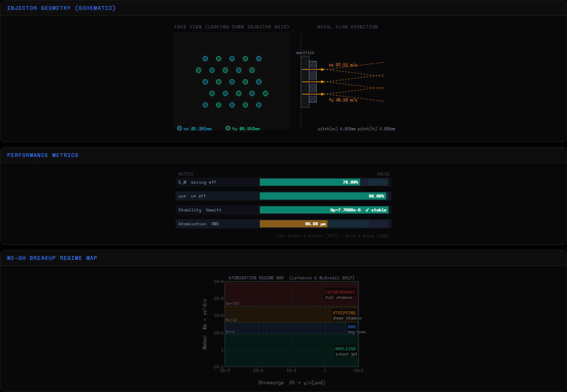Click the 'fu Ø0.953mm' legend label

tap(246, 129)
